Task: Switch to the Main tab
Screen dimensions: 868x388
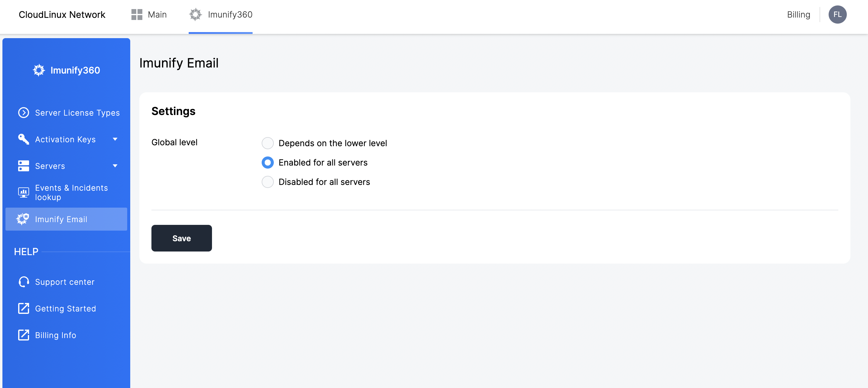Action: tap(157, 15)
